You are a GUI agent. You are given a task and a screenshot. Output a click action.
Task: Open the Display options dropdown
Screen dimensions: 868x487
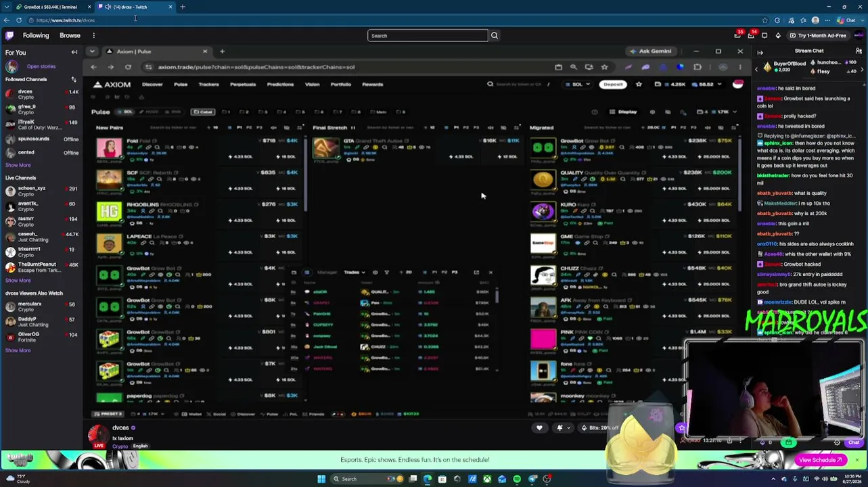pyautogui.click(x=624, y=112)
